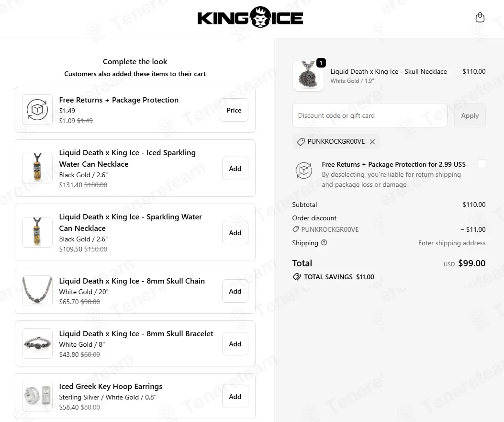Screen dimensions: 504x422
Task: Click 'Liquid Death x King Ice - 8mm Skull Bracelet' title
Action: tap(136, 333)
